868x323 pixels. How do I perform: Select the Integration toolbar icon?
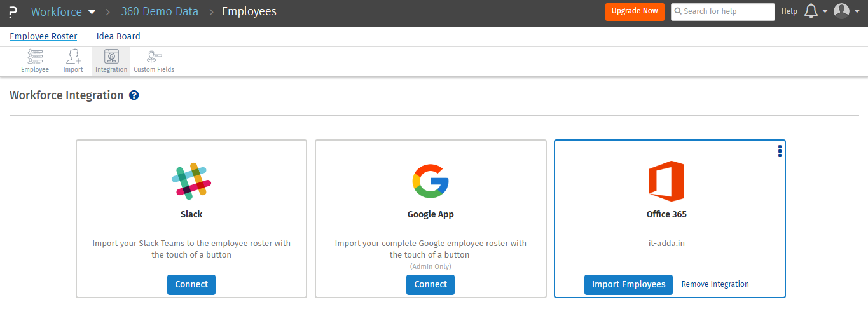click(111, 61)
